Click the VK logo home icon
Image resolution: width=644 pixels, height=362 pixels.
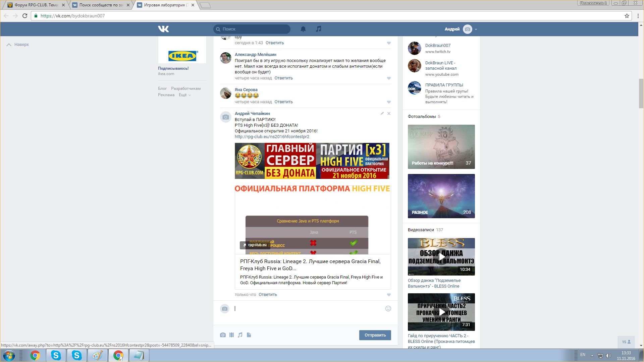click(163, 29)
